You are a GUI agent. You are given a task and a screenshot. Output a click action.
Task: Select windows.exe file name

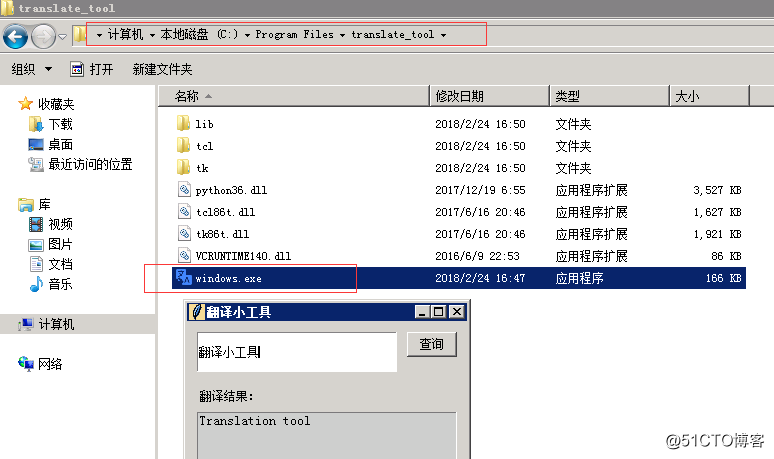(x=229, y=278)
